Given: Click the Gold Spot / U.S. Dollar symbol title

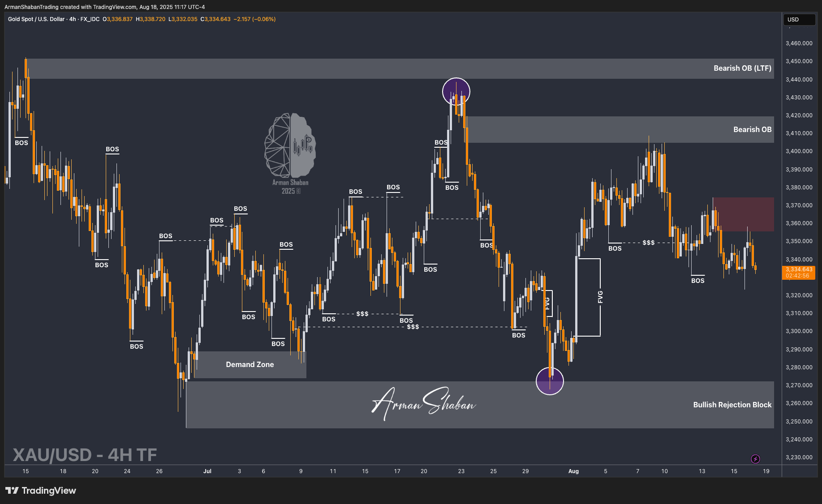Looking at the screenshot, I should coord(36,19).
